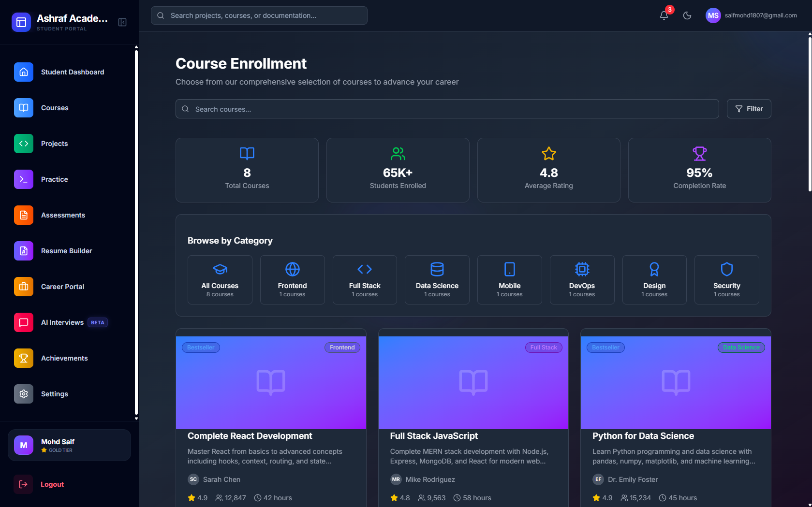Select the Full Stack category
Screen dimensions: 812x507
[365, 280]
